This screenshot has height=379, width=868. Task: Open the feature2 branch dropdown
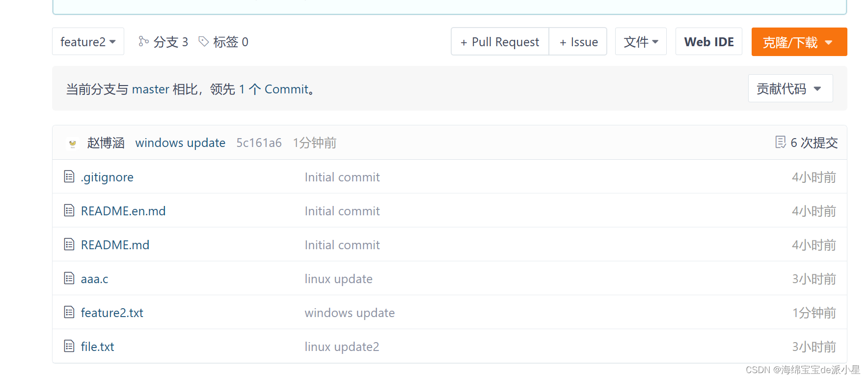(88, 42)
